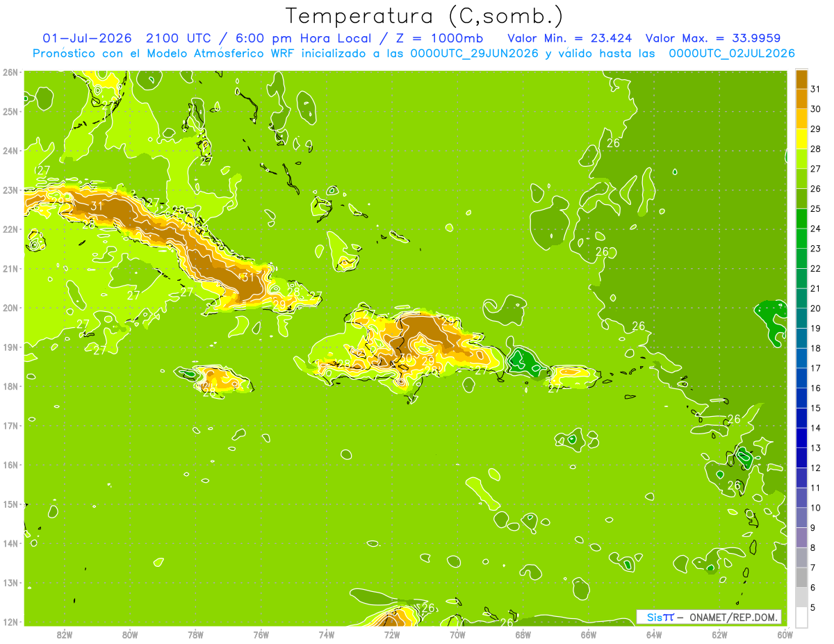Click the "12N" latitude axis label

(x=10, y=621)
